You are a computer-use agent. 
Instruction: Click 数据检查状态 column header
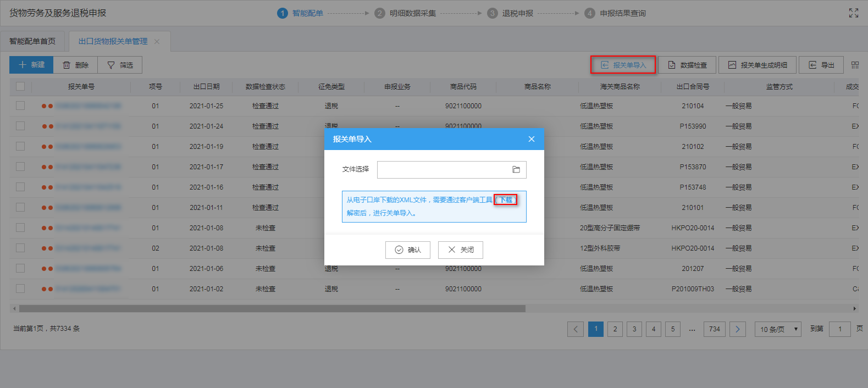(x=266, y=87)
